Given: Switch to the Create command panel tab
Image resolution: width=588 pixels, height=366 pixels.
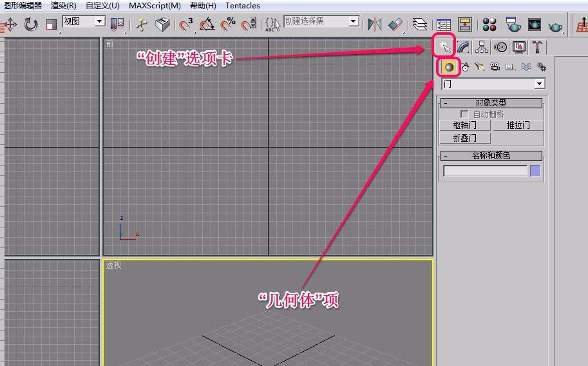Looking at the screenshot, I should pyautogui.click(x=444, y=47).
